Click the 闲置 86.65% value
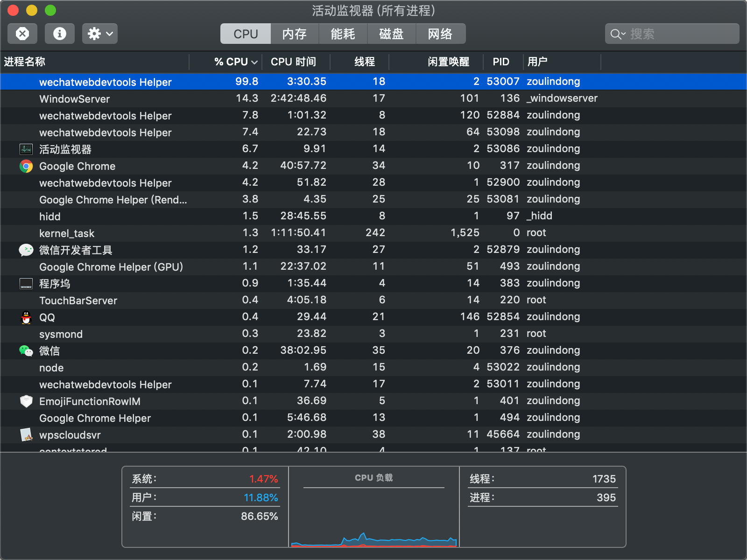 coord(260,516)
